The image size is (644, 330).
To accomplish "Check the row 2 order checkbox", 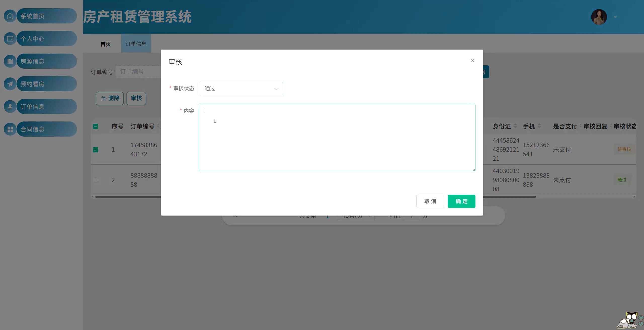I will [x=95, y=180].
